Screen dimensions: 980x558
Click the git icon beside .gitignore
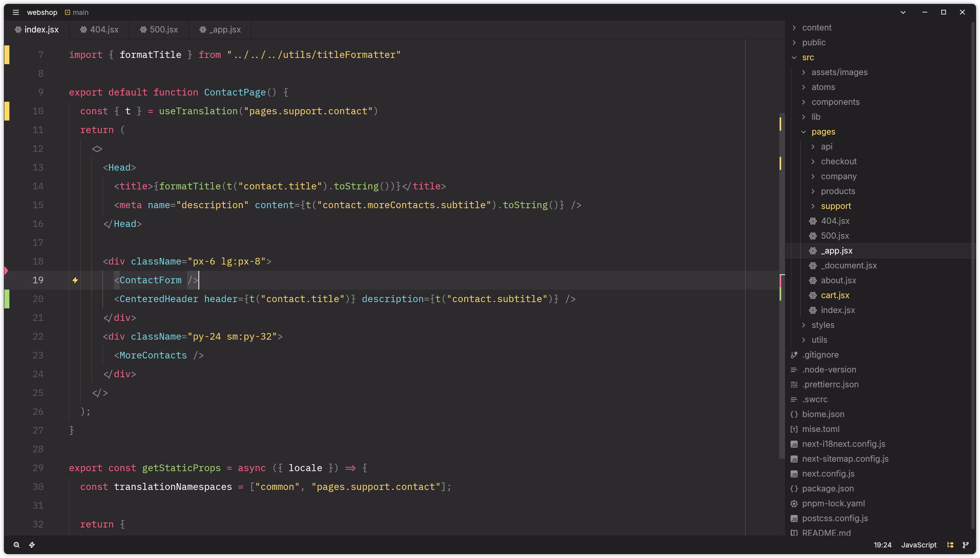coord(794,355)
